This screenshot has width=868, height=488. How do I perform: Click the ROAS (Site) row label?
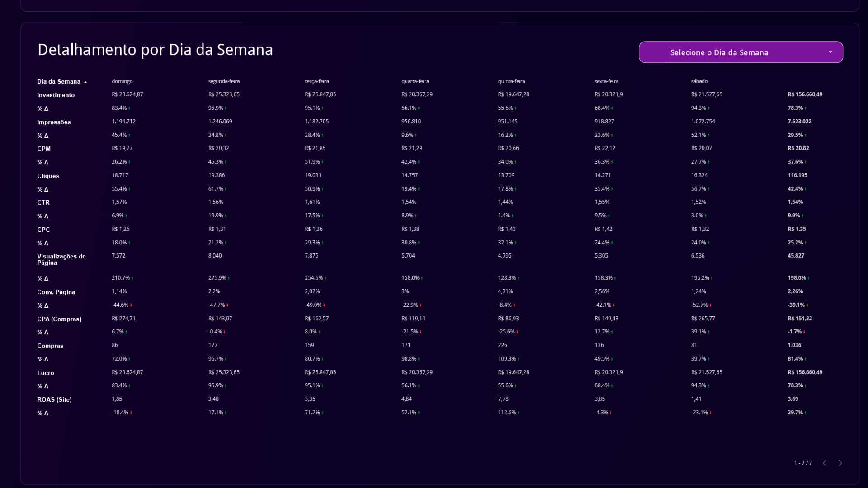[54, 399]
